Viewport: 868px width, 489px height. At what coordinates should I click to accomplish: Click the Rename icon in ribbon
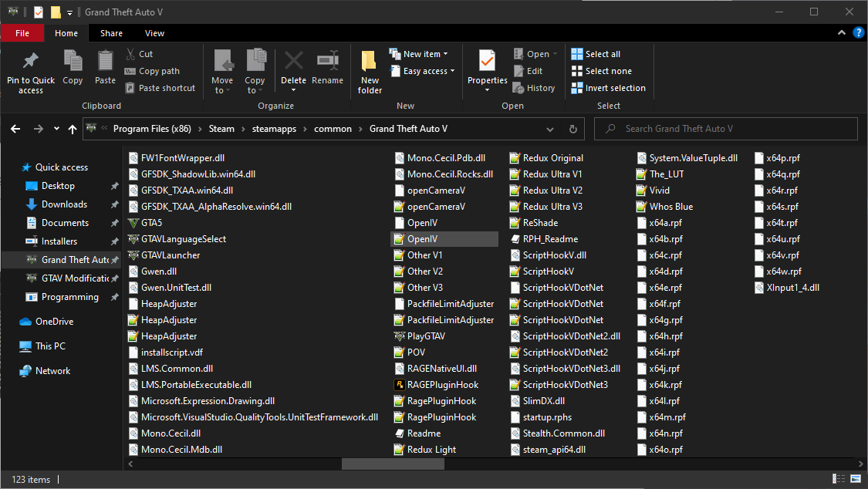pyautogui.click(x=328, y=62)
